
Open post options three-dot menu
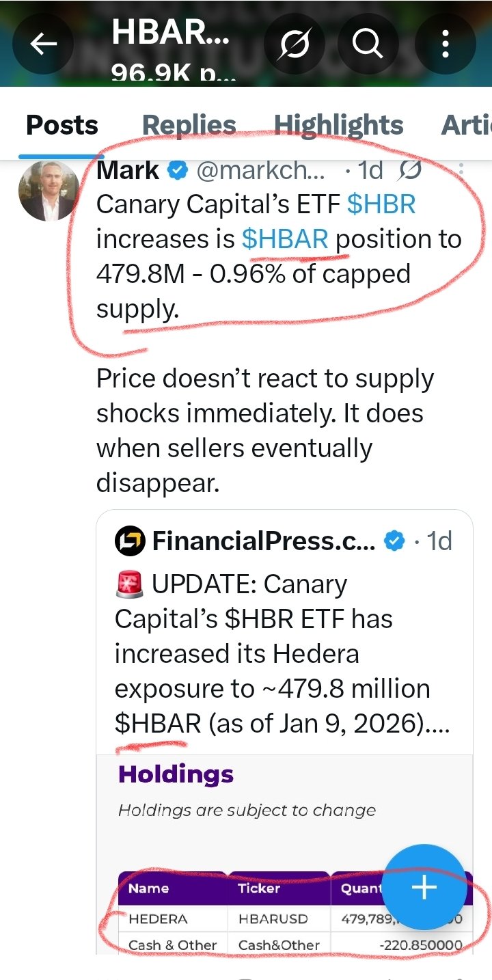(461, 171)
